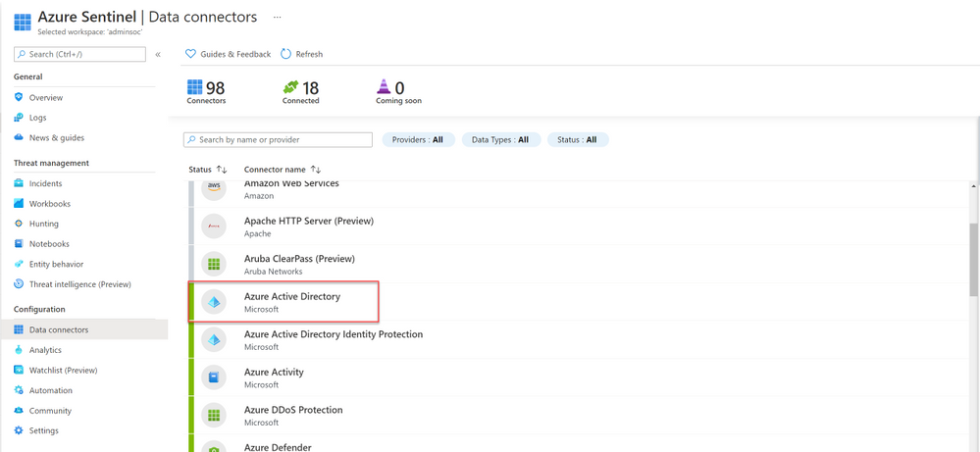Click the Data connectors grid icon in sidebar
This screenshot has width=980, height=452.
coord(19,329)
